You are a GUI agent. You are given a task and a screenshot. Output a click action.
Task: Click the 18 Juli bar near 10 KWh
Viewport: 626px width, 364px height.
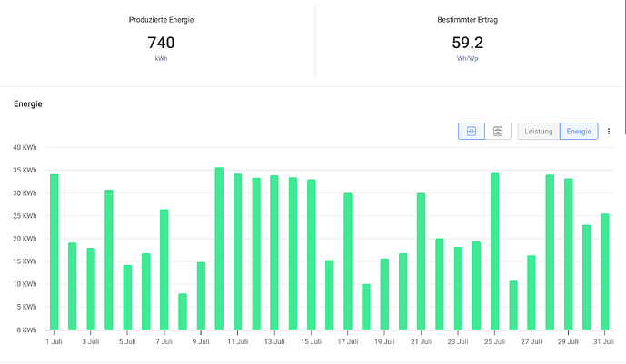click(366, 307)
